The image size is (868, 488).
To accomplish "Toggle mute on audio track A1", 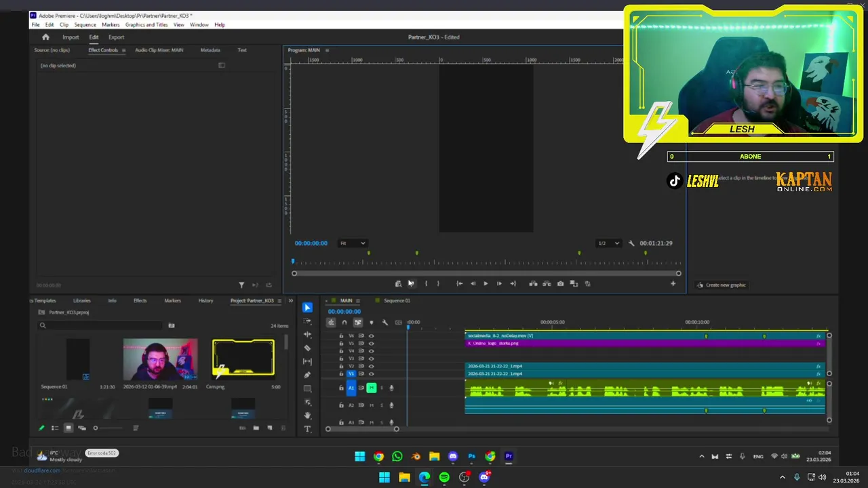I will click(x=371, y=388).
